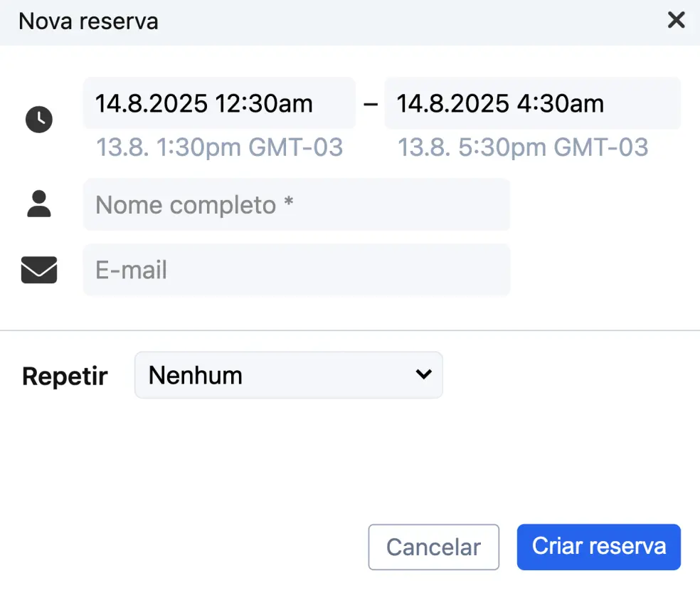Focus the E-mail input field

click(297, 270)
